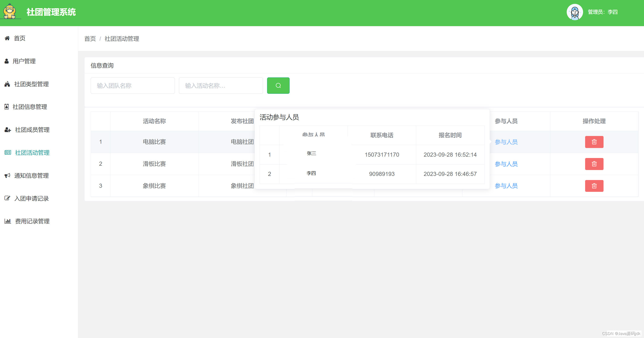Open 入团申请记录 menu item
This screenshot has height=338, width=644.
click(31, 198)
